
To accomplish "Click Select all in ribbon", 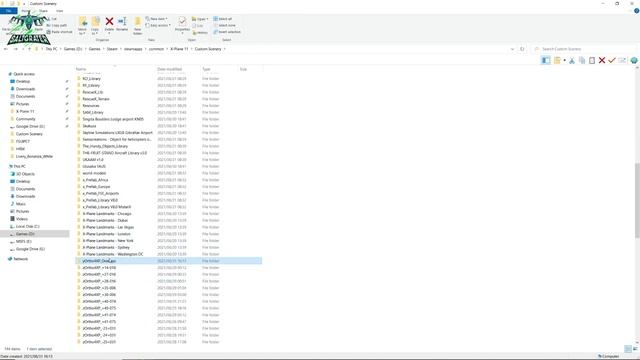I will click(223, 19).
